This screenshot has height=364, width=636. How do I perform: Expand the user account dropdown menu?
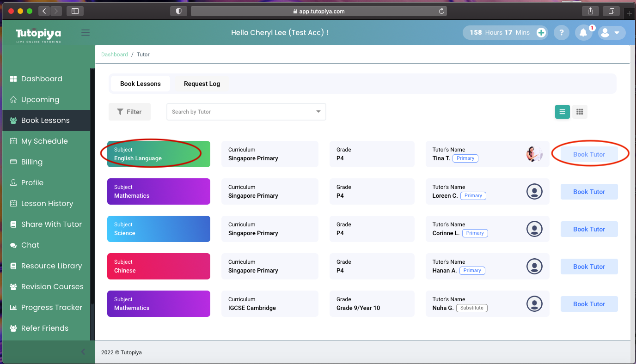pos(612,33)
